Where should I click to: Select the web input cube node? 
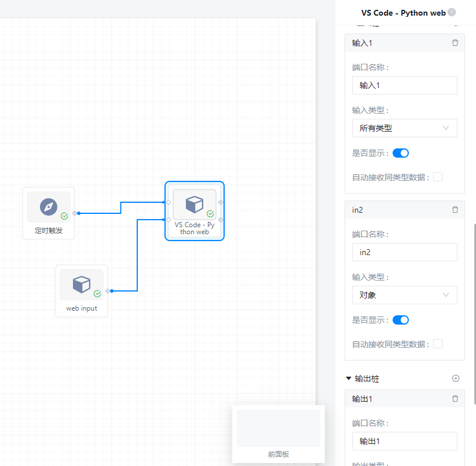point(81,285)
